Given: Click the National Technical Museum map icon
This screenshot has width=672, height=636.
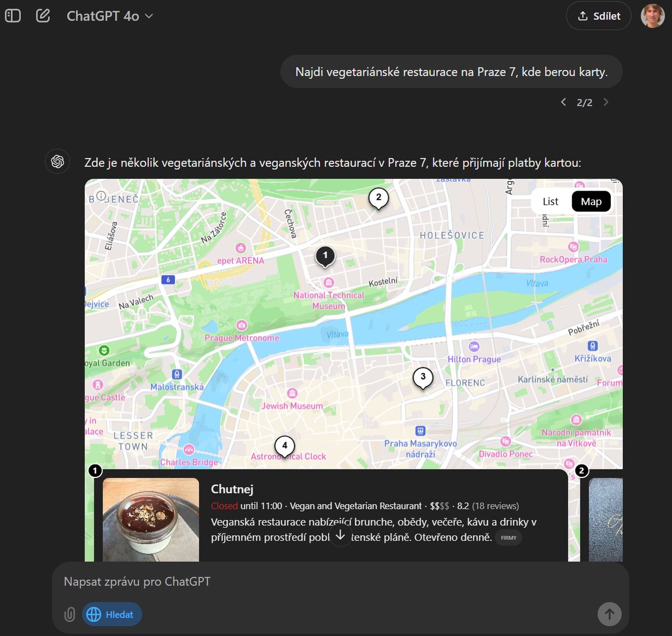Looking at the screenshot, I should (329, 282).
